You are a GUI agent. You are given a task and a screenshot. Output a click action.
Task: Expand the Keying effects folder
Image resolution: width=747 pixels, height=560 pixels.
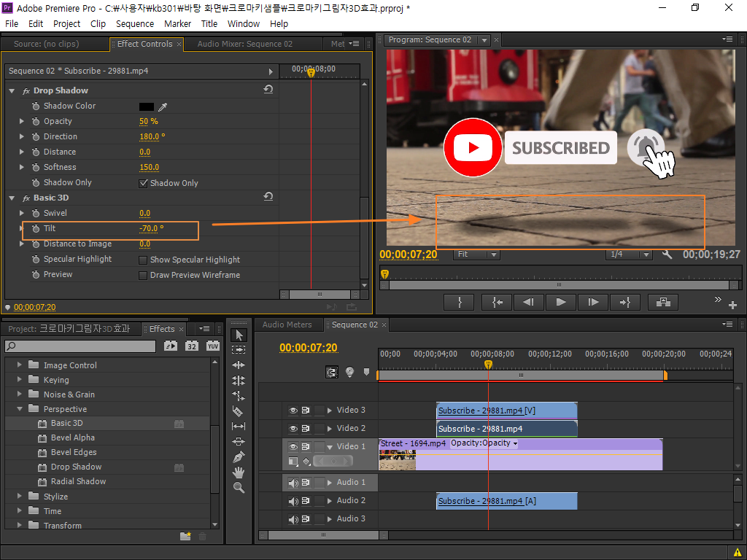pos(20,379)
